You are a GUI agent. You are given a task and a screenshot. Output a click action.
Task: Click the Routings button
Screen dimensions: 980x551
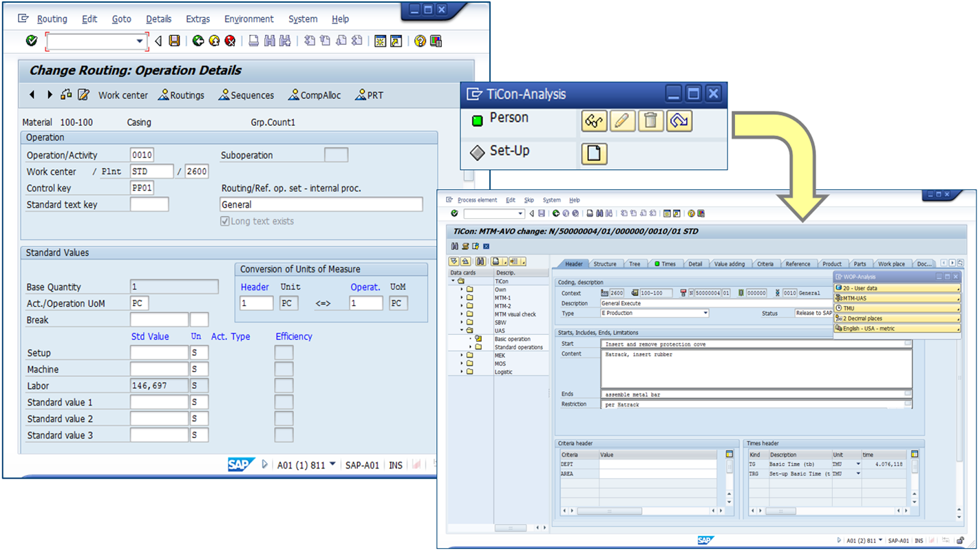181,96
